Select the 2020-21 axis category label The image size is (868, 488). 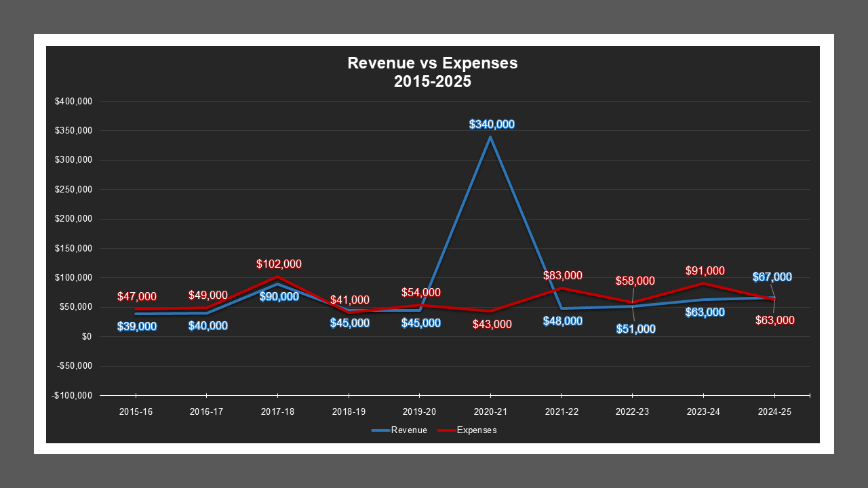[x=490, y=411]
